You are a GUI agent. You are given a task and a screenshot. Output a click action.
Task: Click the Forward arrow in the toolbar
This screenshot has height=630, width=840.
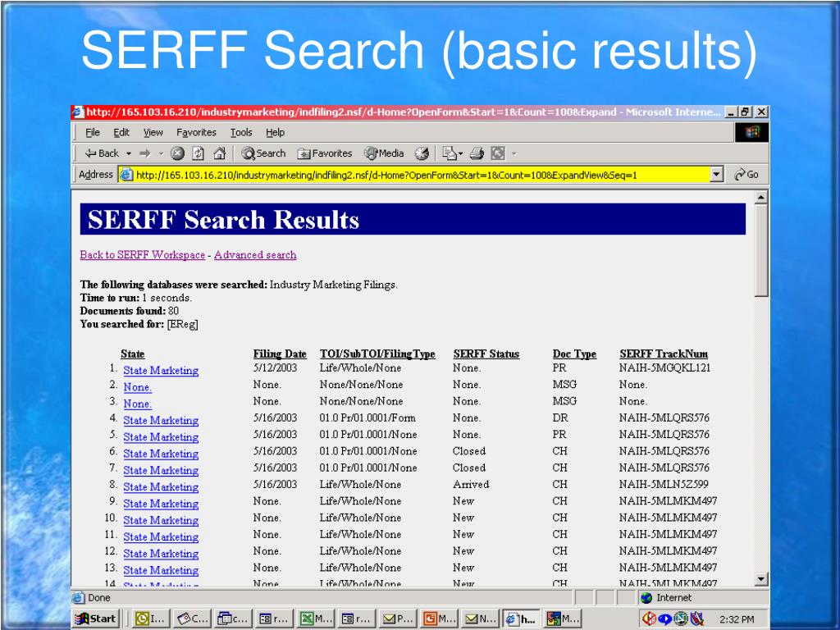point(145,153)
